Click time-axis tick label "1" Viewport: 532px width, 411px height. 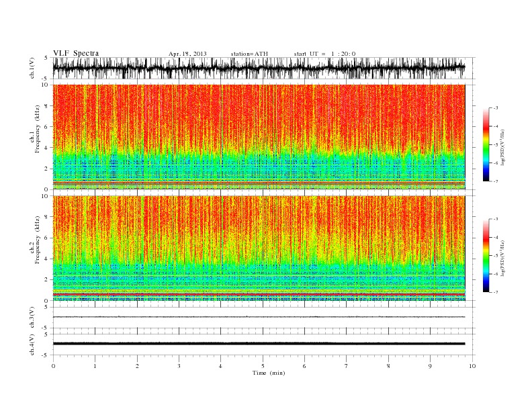(x=95, y=366)
